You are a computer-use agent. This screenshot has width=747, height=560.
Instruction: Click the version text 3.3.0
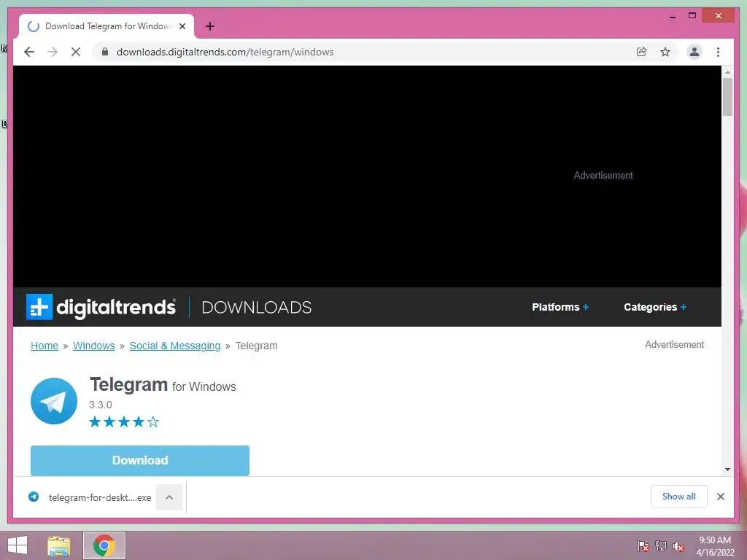(x=101, y=405)
